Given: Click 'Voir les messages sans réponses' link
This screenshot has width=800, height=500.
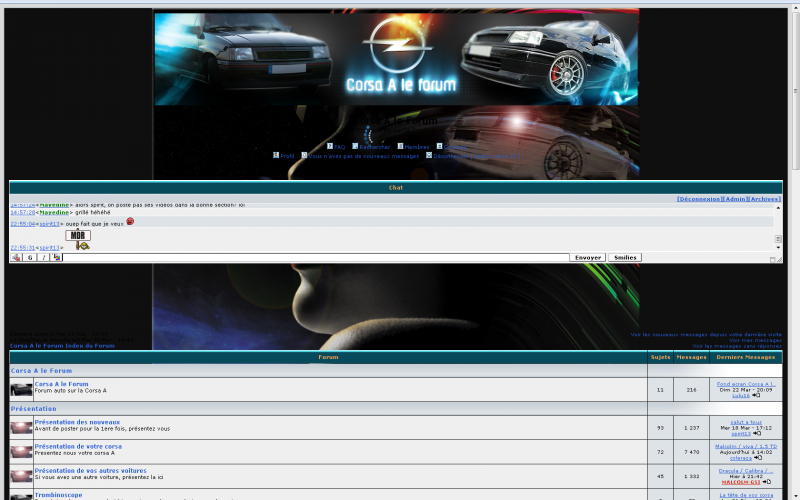Looking at the screenshot, I should pyautogui.click(x=737, y=346).
